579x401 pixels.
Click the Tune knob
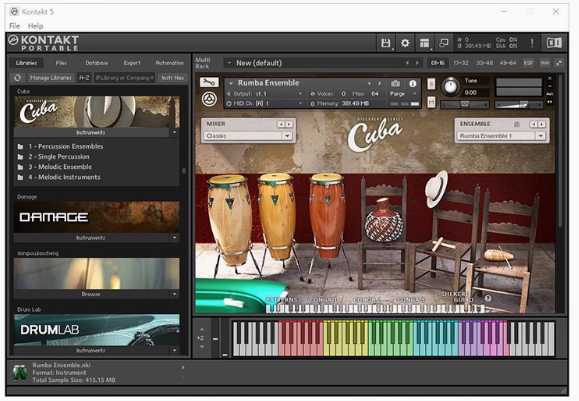click(x=450, y=86)
